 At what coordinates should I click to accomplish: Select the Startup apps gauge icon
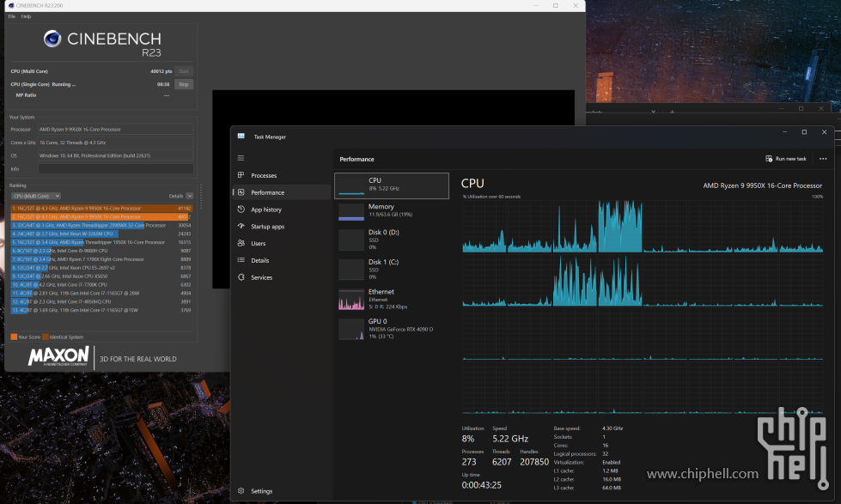[x=241, y=227]
